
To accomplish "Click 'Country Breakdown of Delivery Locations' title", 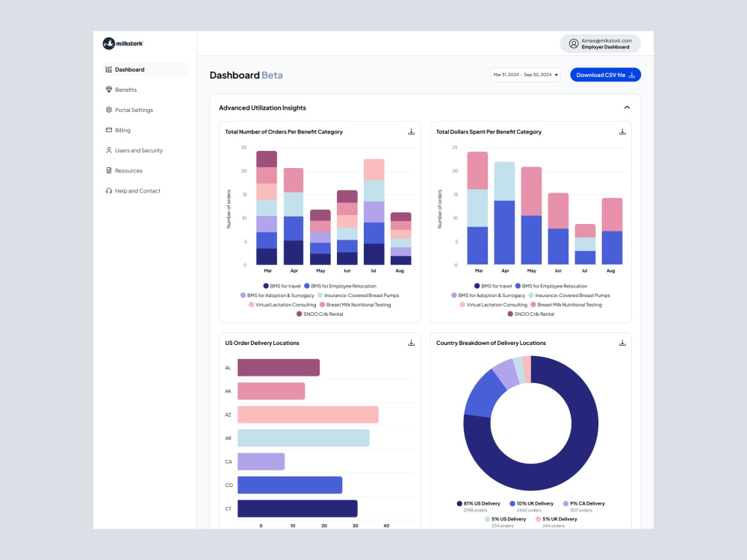I will pos(492,343).
